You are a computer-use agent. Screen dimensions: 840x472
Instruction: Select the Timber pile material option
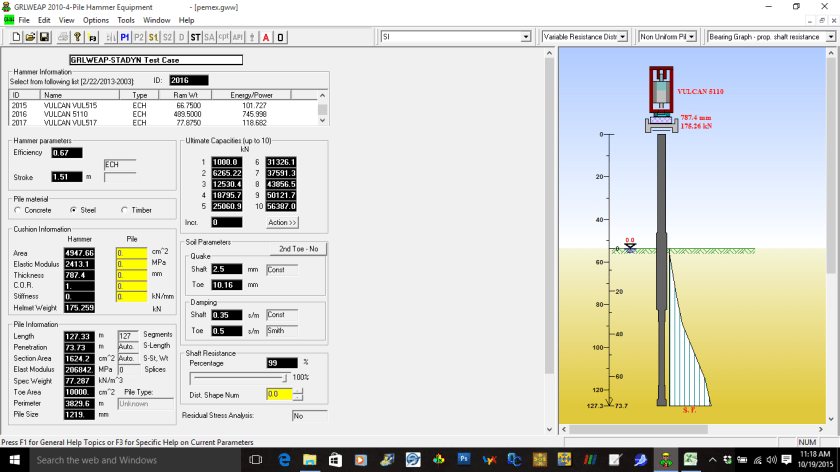(x=123, y=210)
